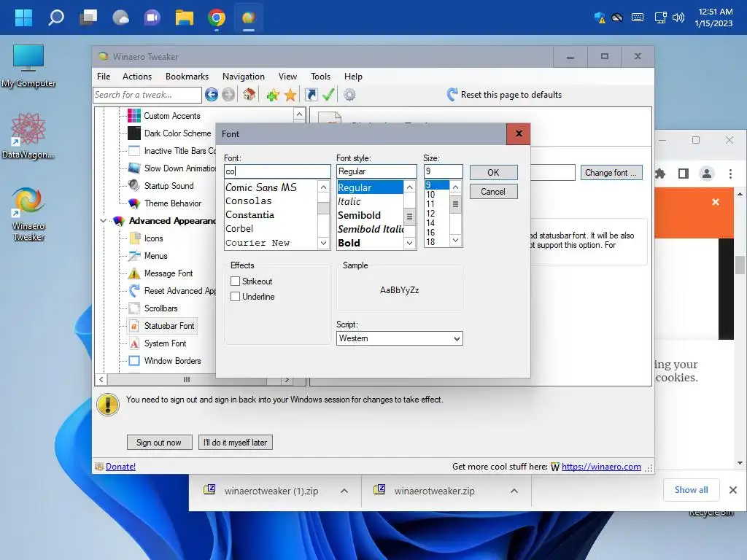Click the volume icon in system tray
Viewport: 747px width, 560px height.
point(678,17)
